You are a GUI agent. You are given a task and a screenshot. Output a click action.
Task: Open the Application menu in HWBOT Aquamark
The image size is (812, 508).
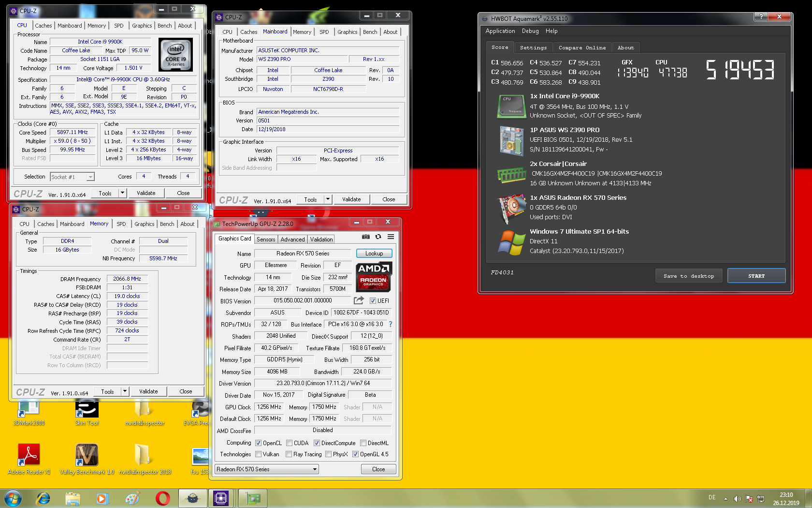pyautogui.click(x=500, y=31)
